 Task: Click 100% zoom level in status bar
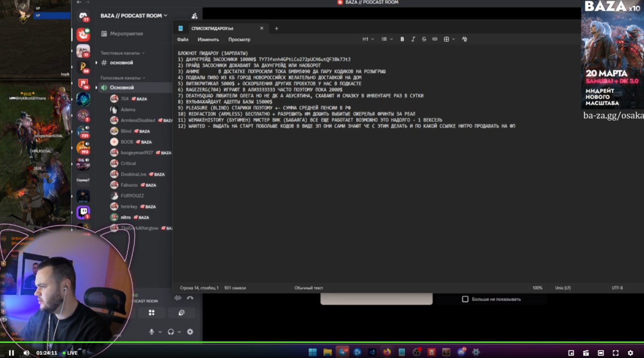pos(537,288)
